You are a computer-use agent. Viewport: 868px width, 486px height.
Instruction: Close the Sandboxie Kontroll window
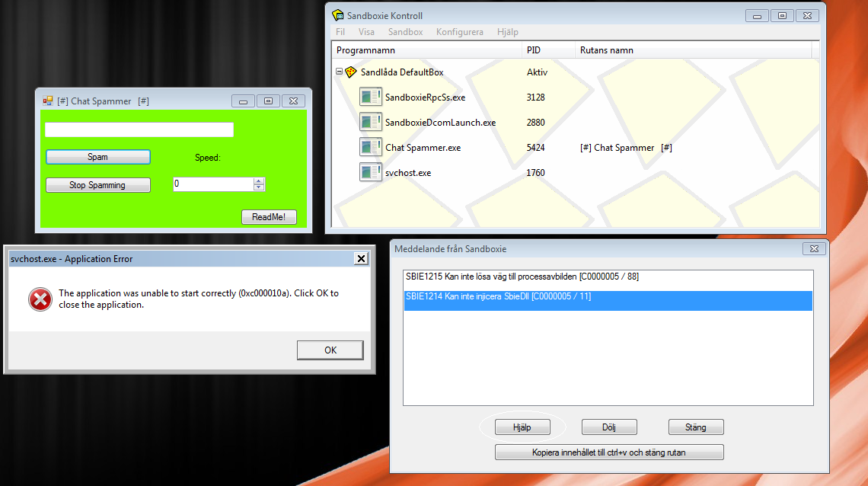coord(807,16)
